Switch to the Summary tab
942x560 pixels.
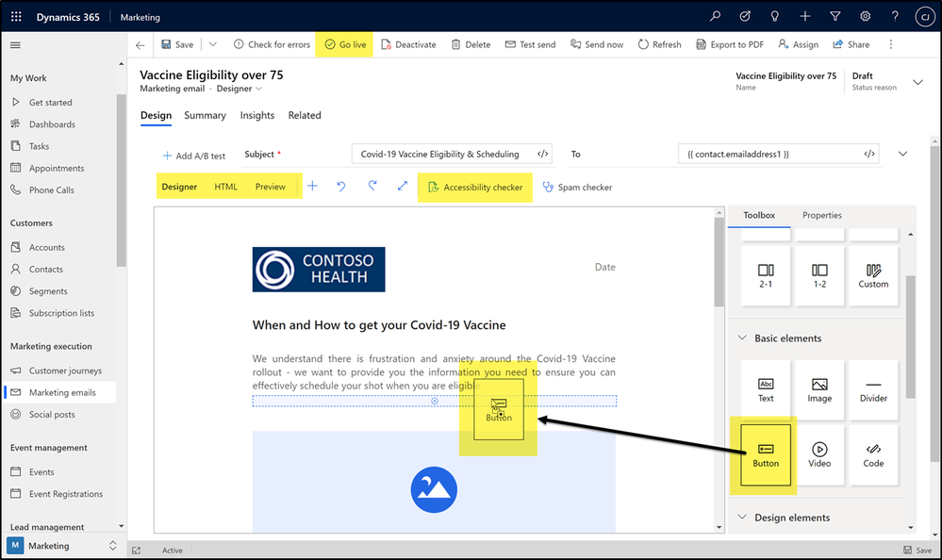pos(205,115)
